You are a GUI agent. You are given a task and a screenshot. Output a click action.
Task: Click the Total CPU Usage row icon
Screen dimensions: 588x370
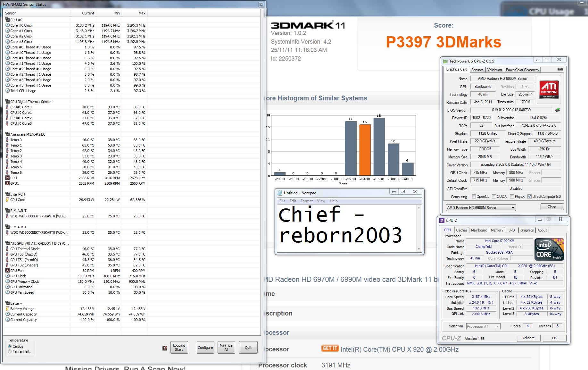[x=7, y=90]
